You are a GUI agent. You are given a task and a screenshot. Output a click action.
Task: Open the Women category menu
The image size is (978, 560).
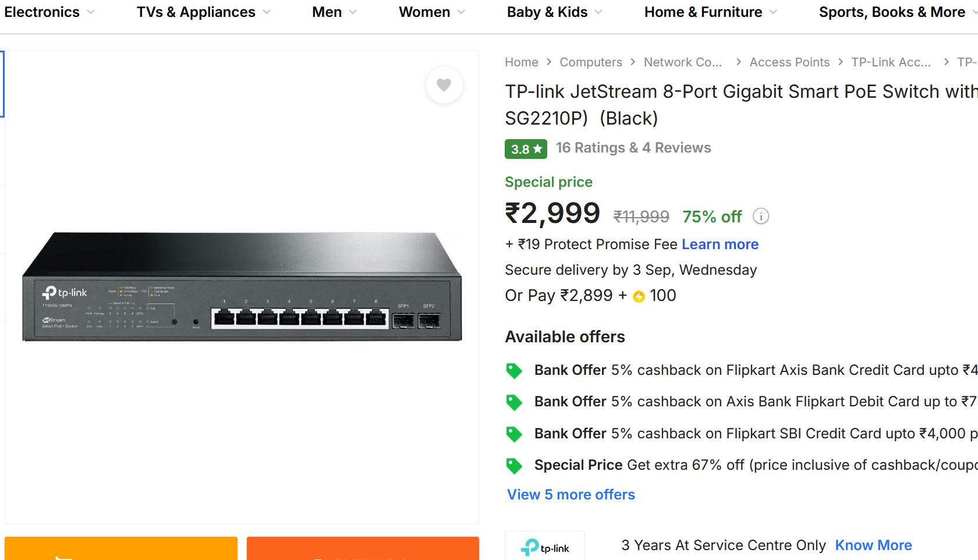(431, 12)
